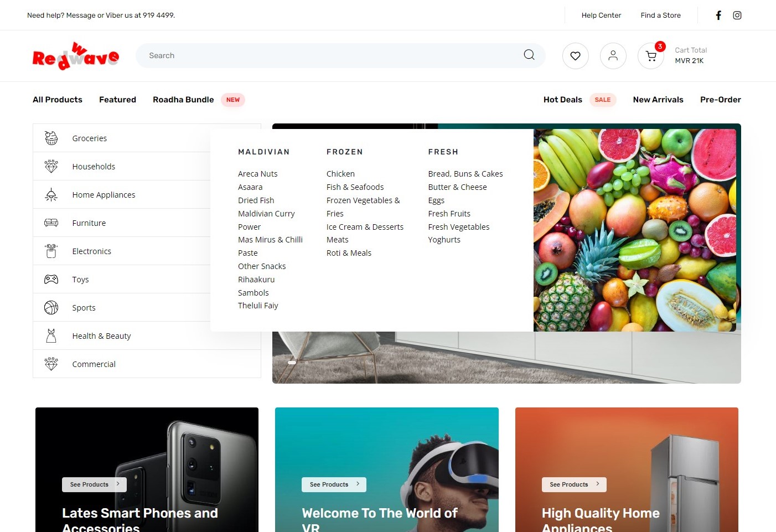776x532 pixels.
Task: Click the Cart Total MVR 21K text
Action: pos(691,55)
